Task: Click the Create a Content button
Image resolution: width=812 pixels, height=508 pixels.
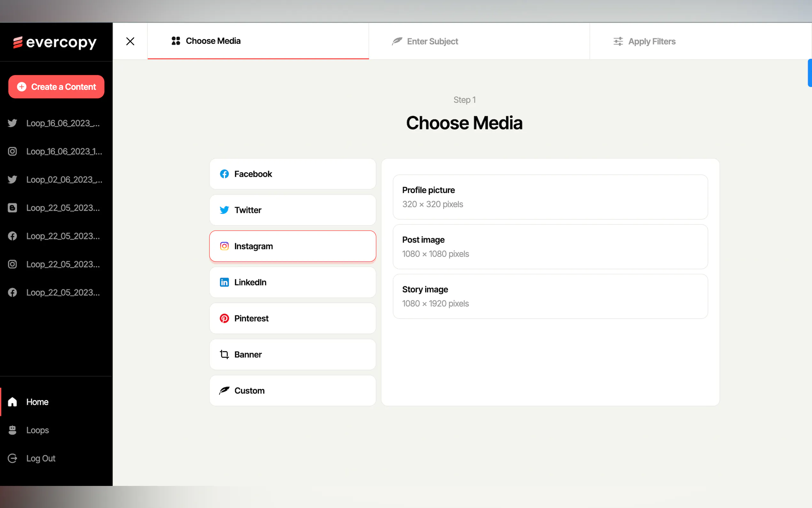Action: [56, 87]
